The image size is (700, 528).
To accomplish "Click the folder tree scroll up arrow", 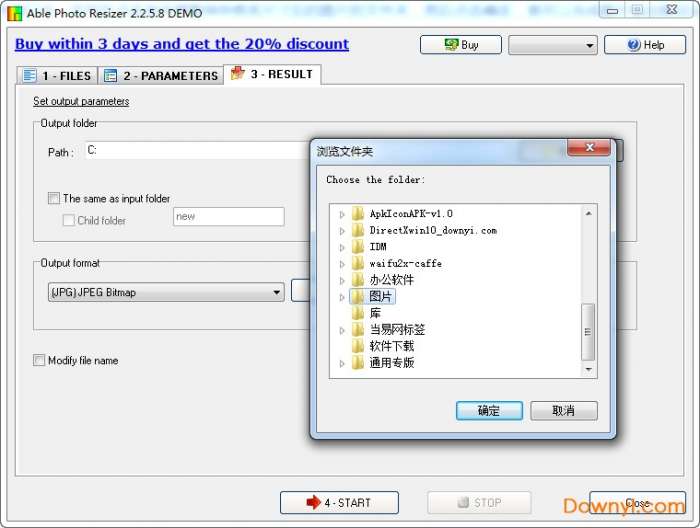I will tap(588, 213).
